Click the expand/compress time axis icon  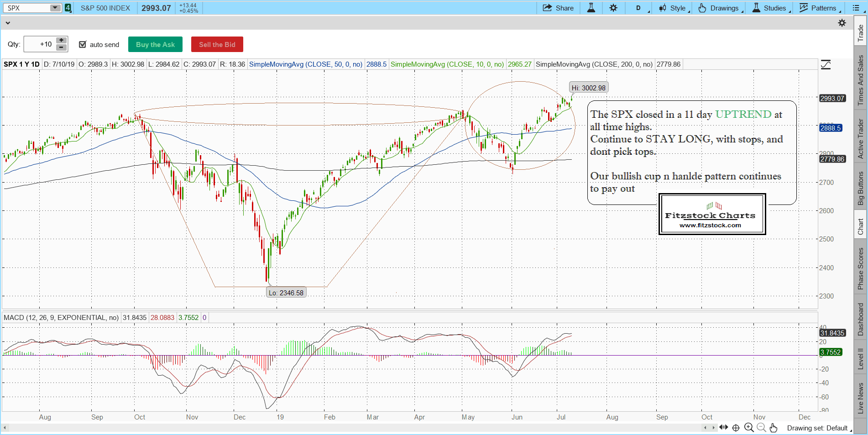pyautogui.click(x=723, y=428)
